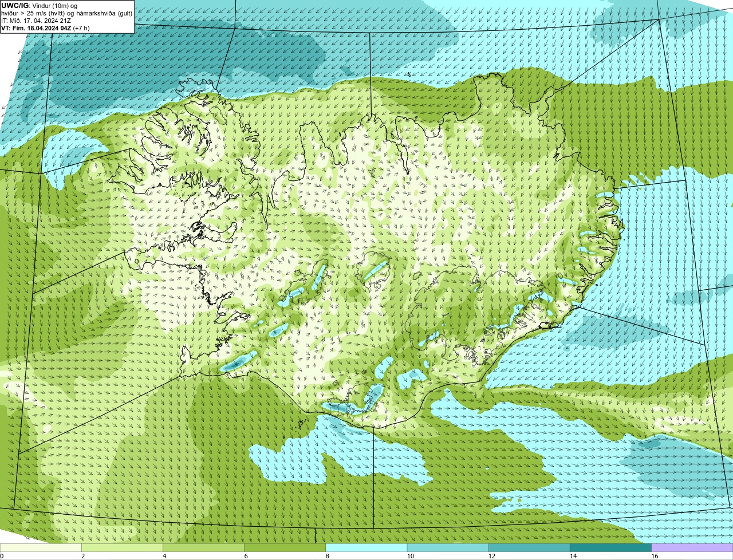Click the "10" scale label
The width and height of the screenshot is (733, 560).
(410, 556)
